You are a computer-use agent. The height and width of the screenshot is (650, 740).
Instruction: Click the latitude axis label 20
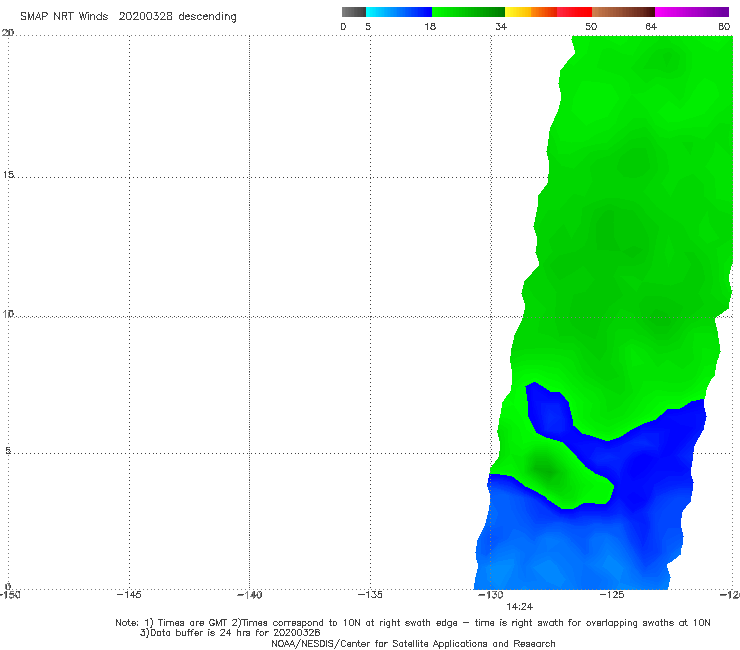point(8,32)
